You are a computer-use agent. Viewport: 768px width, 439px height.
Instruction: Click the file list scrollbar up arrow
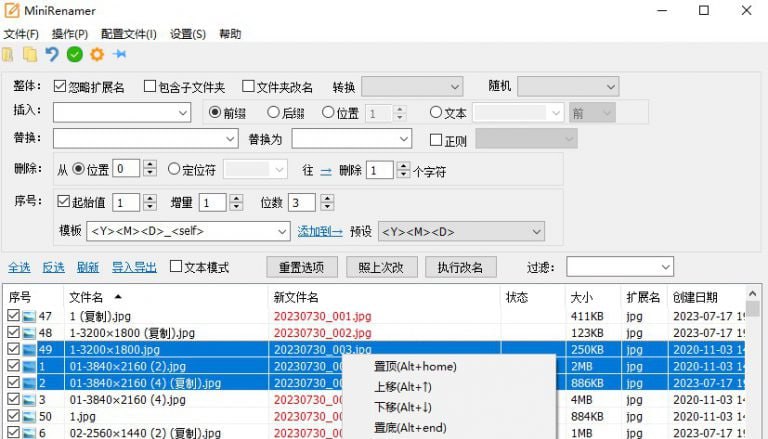click(753, 294)
